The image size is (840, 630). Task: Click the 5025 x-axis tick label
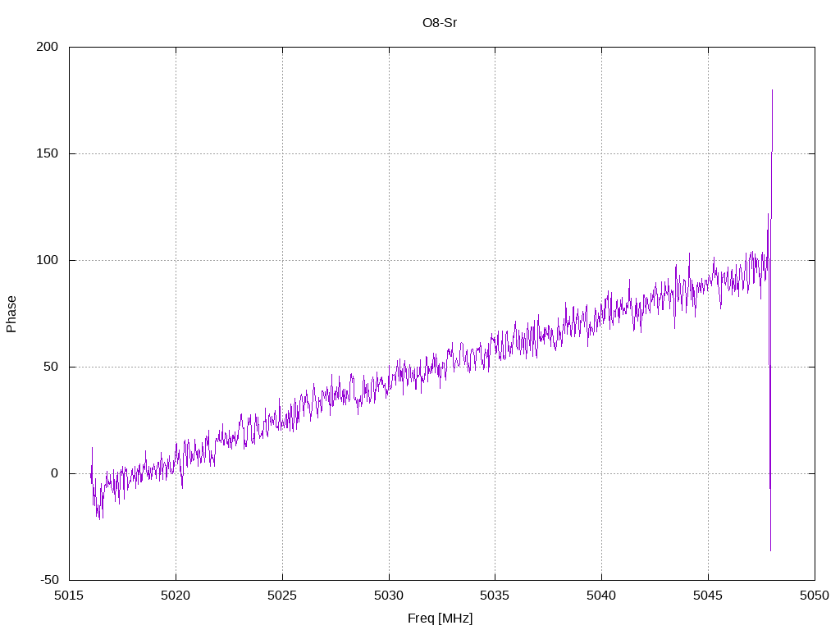(x=282, y=596)
